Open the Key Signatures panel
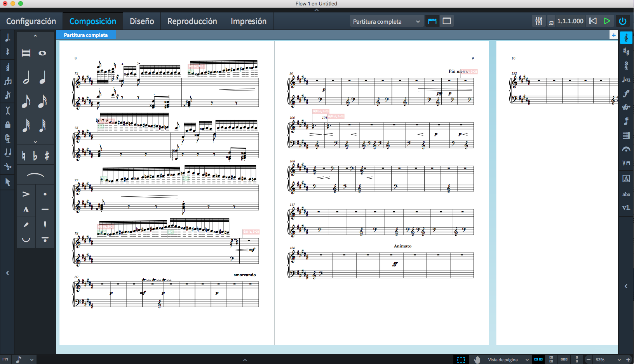 [x=626, y=52]
